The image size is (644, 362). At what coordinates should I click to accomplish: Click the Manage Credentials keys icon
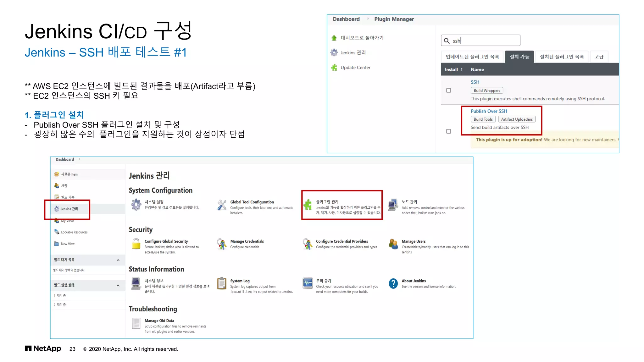coord(222,244)
